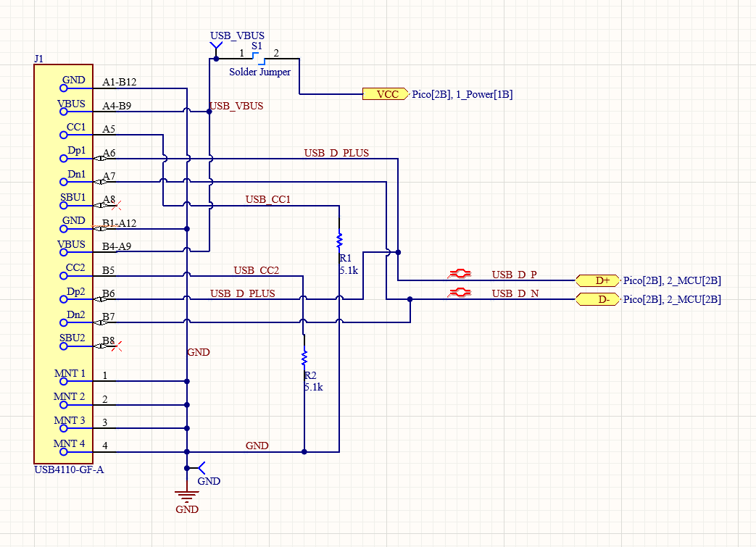Click the MNT 2 pin name in J1
Image resolution: width=756 pixels, height=547 pixels.
(70, 396)
